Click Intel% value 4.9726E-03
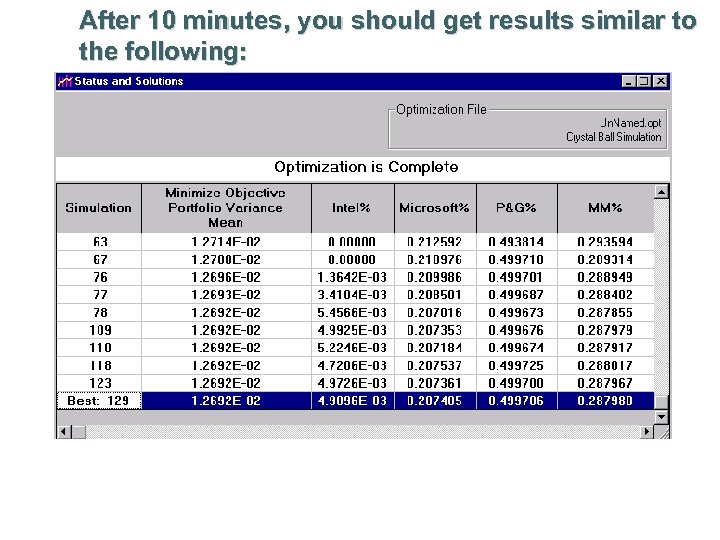720x540 pixels. pyautogui.click(x=352, y=383)
